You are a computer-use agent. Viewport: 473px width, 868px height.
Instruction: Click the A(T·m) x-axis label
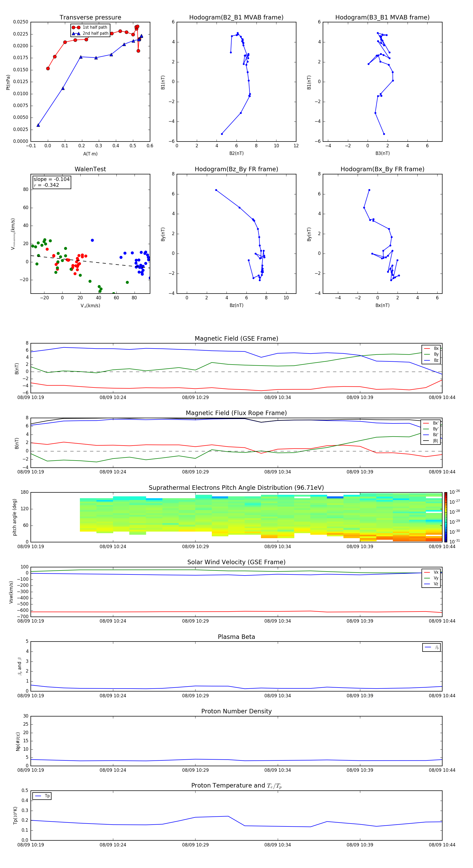(90, 154)
